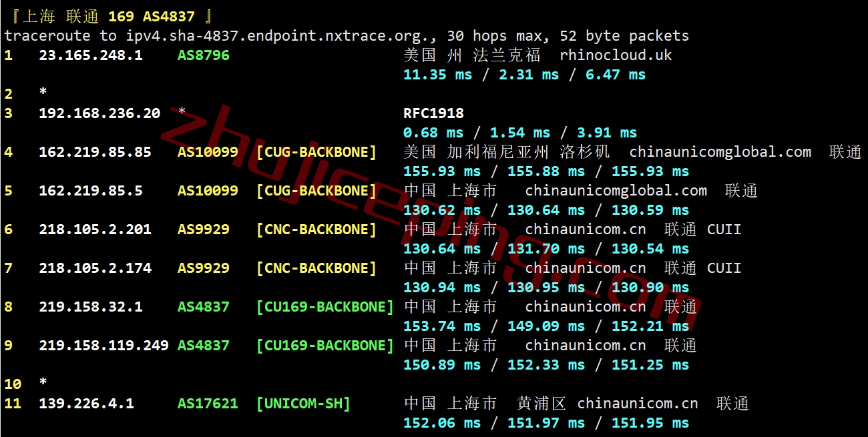Click the RFC1918 label
Screen dimensions: 868x437
coord(433,113)
